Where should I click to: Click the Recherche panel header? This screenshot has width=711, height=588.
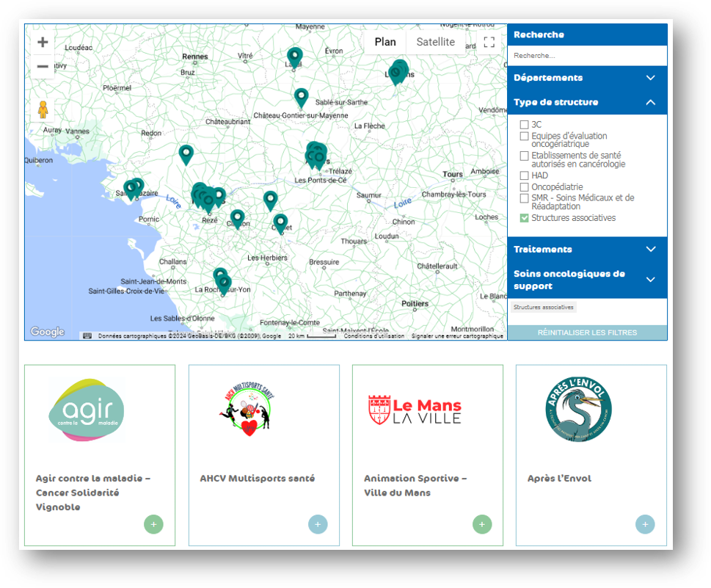click(x=587, y=35)
